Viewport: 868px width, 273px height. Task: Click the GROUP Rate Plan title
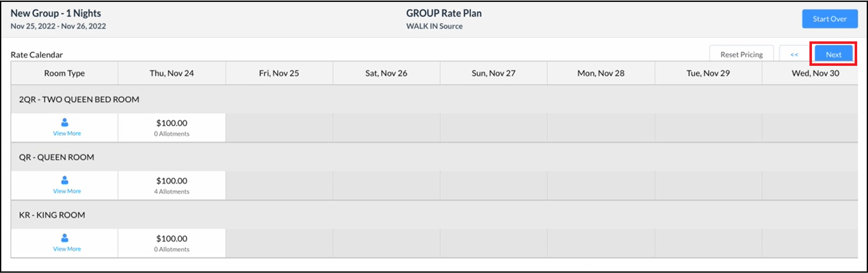[x=444, y=13]
